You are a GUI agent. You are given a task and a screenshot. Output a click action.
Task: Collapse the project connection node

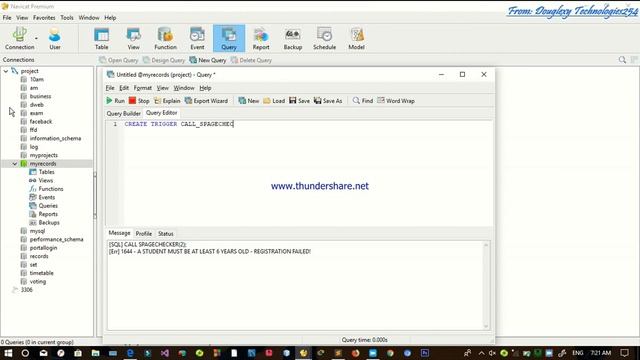tap(6, 71)
